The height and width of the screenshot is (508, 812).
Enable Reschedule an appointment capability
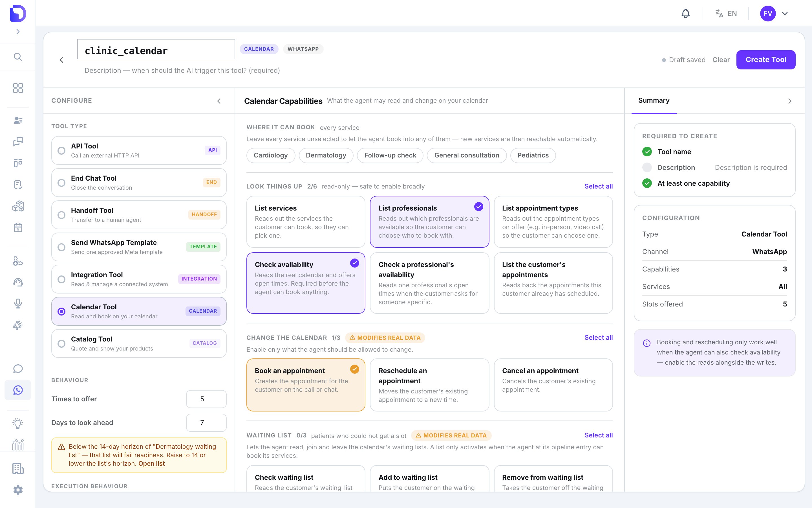[x=429, y=385]
